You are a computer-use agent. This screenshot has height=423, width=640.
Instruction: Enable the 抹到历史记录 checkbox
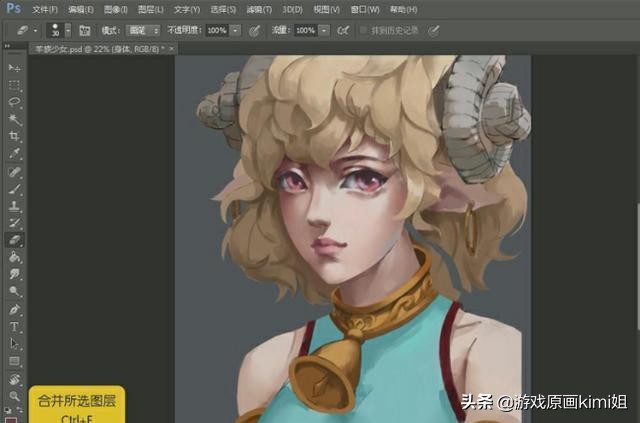(x=362, y=30)
